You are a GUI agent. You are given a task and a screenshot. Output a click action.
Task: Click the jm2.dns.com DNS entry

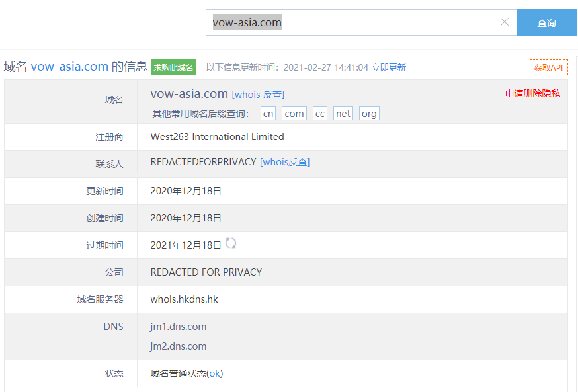point(179,346)
